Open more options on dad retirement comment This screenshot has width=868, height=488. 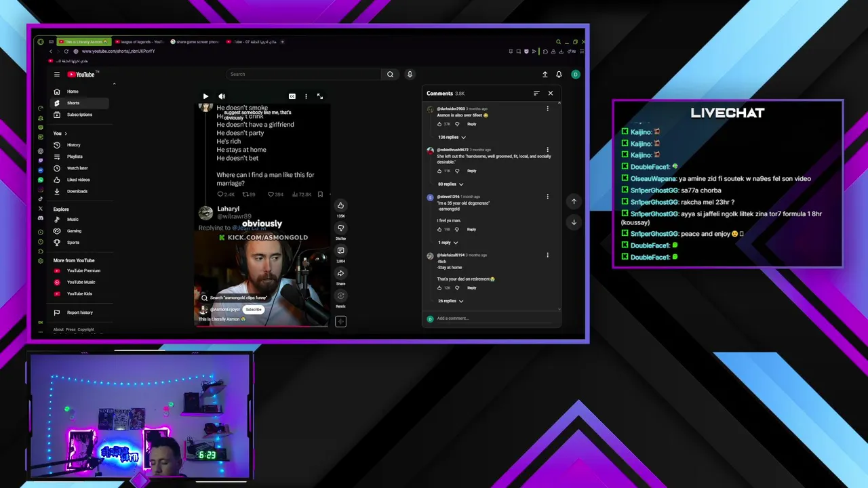[x=547, y=256]
